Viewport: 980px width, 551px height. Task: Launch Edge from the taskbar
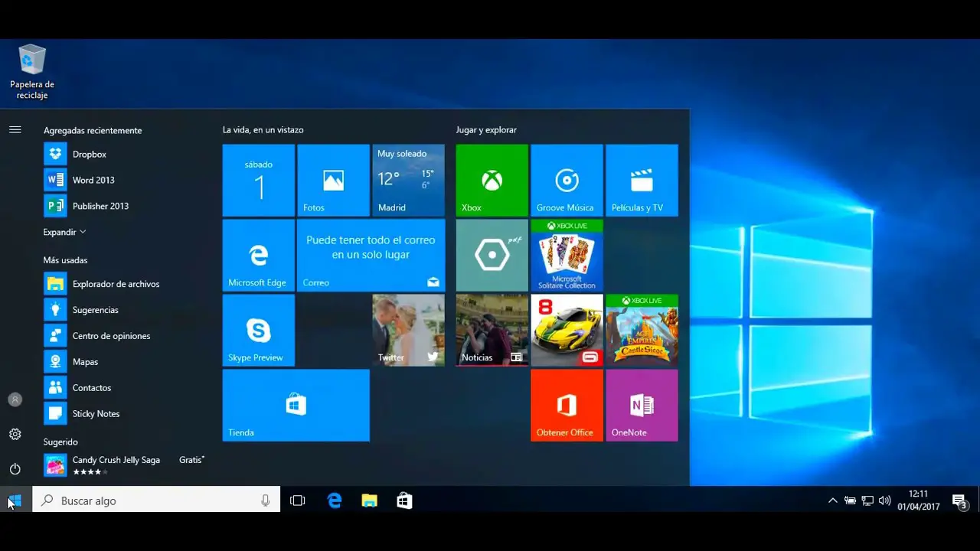point(334,500)
